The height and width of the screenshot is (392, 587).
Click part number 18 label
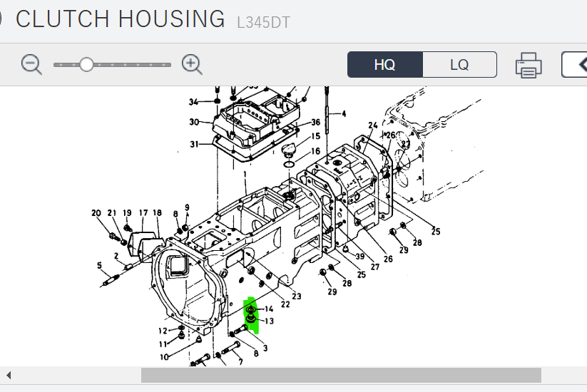[157, 212]
